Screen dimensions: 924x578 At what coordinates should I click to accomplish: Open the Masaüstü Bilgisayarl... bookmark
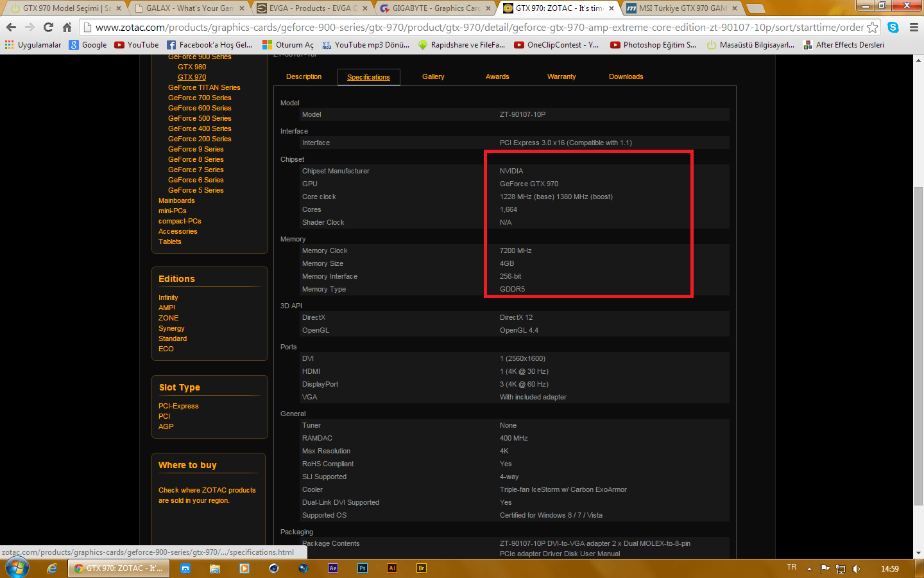(750, 45)
